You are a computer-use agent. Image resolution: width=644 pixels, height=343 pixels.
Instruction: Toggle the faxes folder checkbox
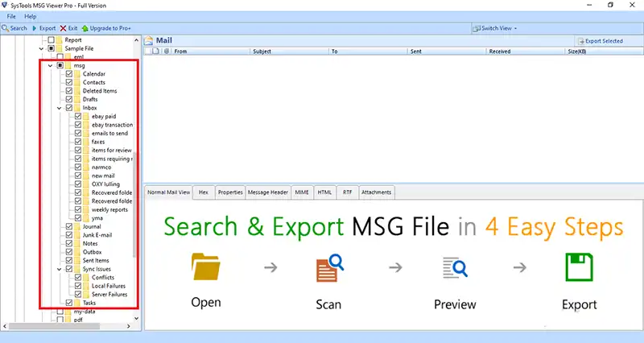click(x=78, y=142)
